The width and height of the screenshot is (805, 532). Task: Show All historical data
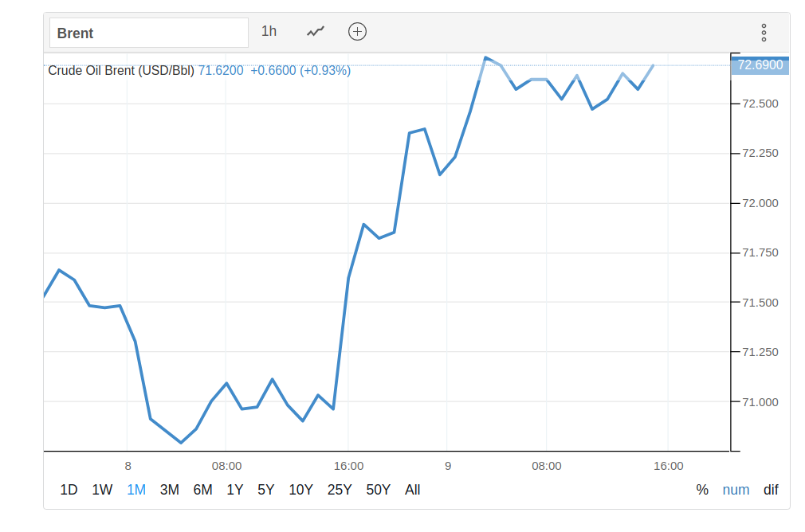pos(412,490)
